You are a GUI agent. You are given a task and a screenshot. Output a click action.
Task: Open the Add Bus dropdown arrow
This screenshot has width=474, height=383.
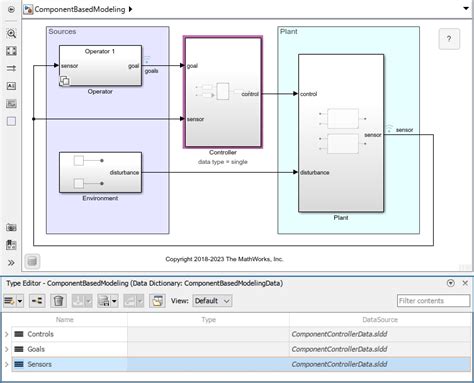[20, 301]
